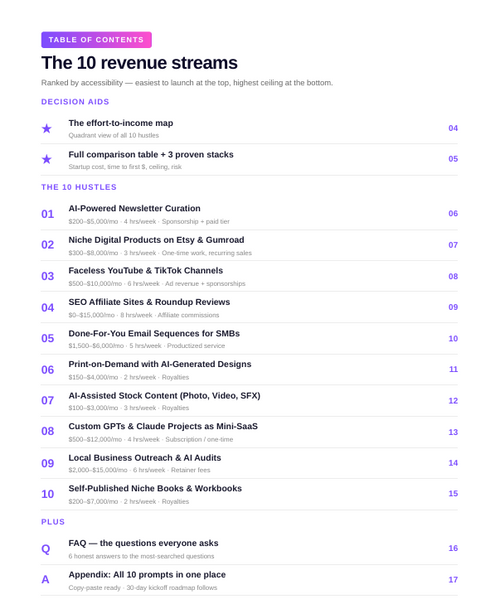The image size is (500, 604).
Task: Click hustle number 04 beside SEO Affiliate Sites
Action: coord(47,307)
